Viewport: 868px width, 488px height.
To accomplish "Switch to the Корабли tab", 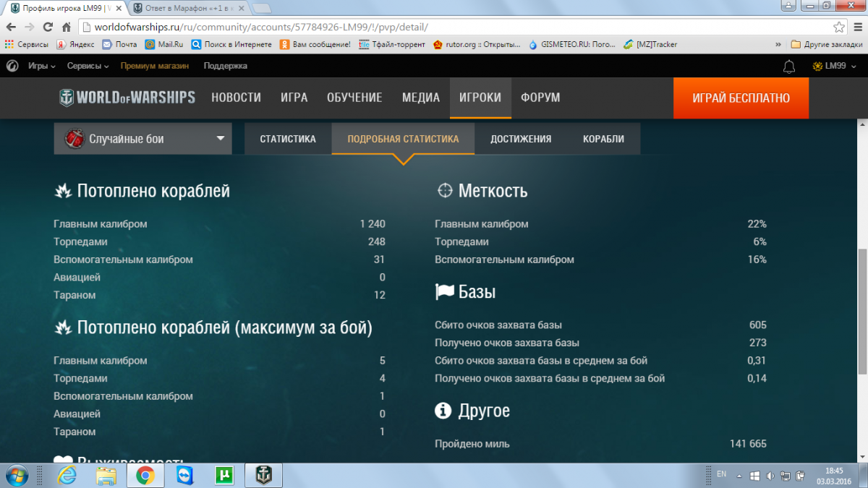I will [603, 139].
